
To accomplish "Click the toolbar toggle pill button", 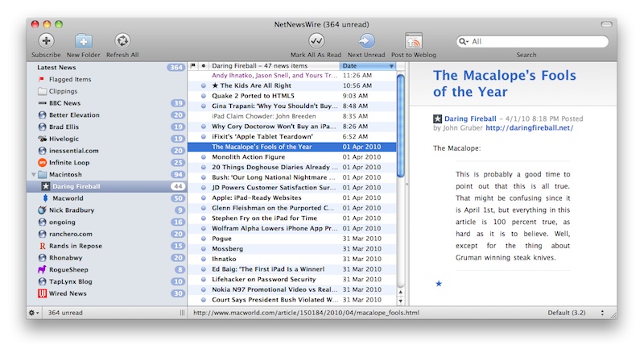I will pos(607,24).
